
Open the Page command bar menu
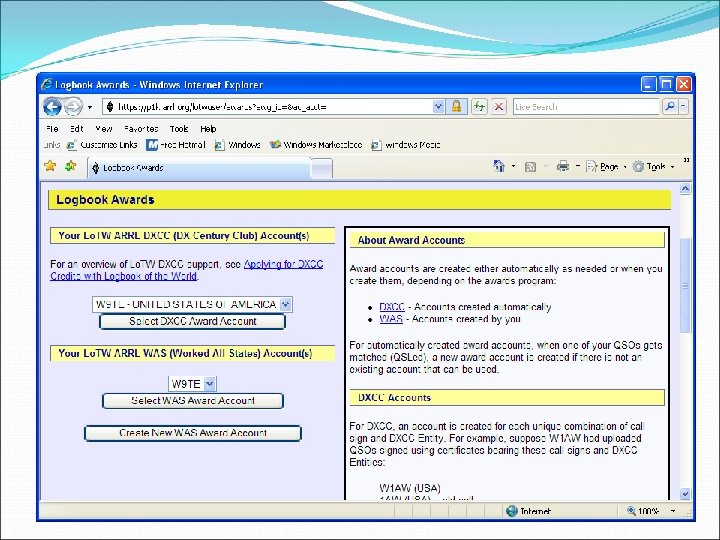(606, 167)
